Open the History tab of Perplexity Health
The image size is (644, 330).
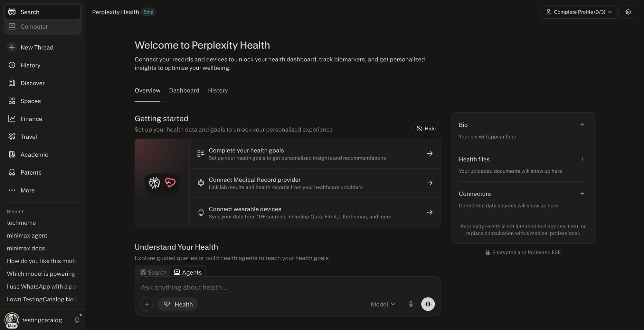218,90
